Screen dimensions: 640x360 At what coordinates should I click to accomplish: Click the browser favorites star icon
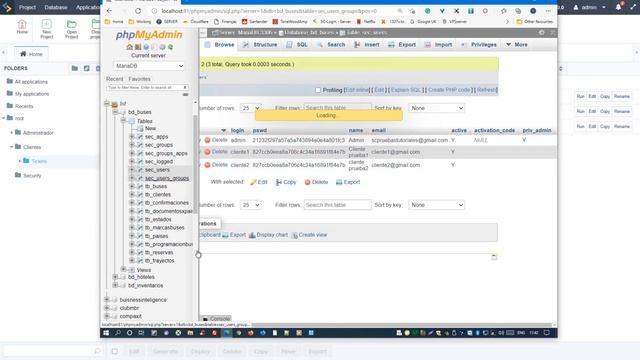(504, 11)
